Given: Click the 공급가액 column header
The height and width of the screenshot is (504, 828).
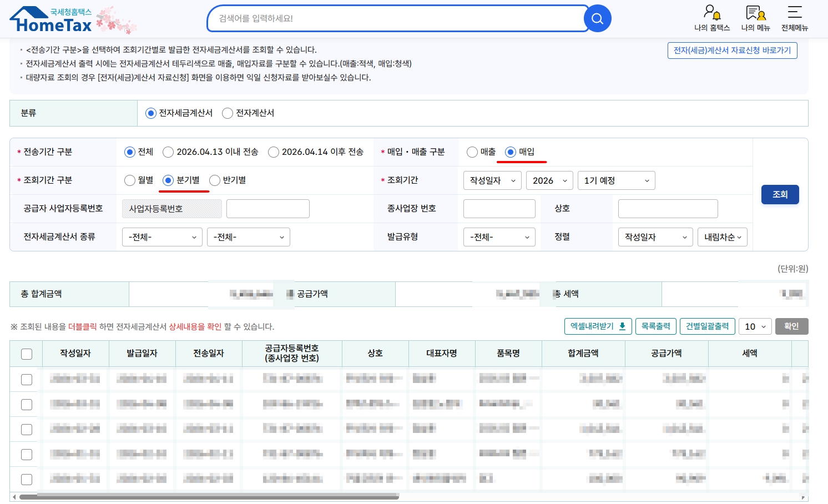Looking at the screenshot, I should point(667,354).
